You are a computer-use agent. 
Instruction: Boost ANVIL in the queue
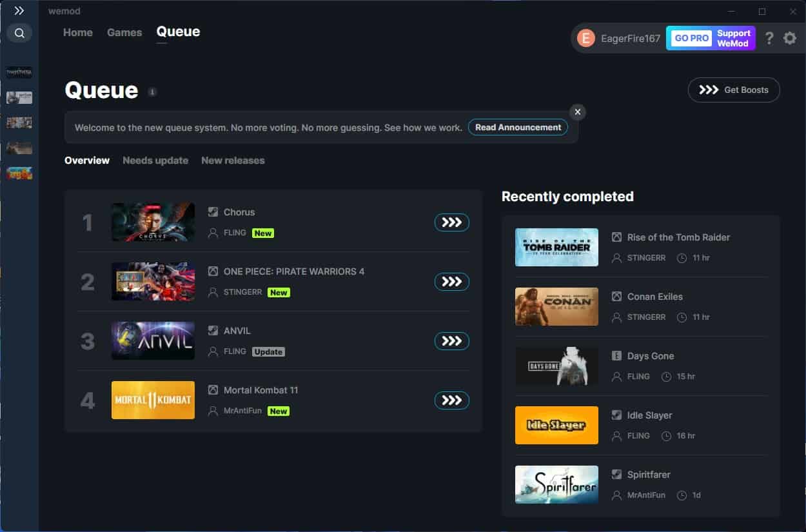click(452, 341)
